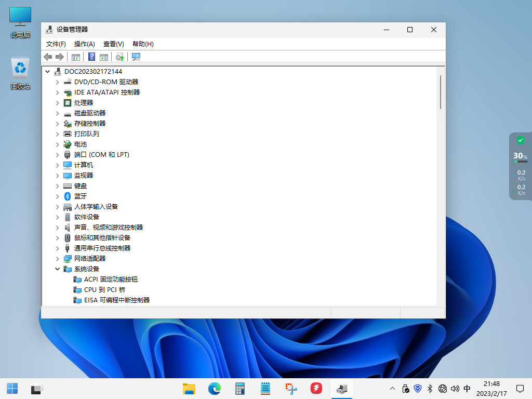This screenshot has height=399, width=532.
Task: Select 鼠标和其他指针设备 label
Action: [102, 238]
